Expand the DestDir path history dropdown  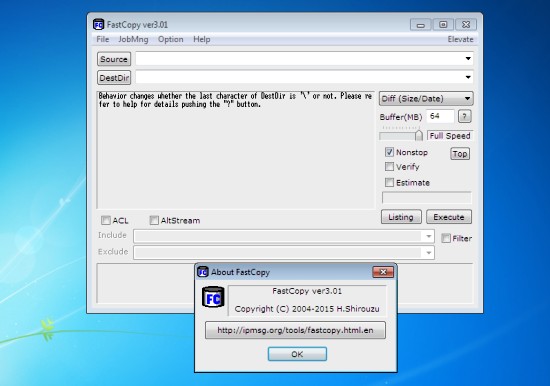point(468,77)
